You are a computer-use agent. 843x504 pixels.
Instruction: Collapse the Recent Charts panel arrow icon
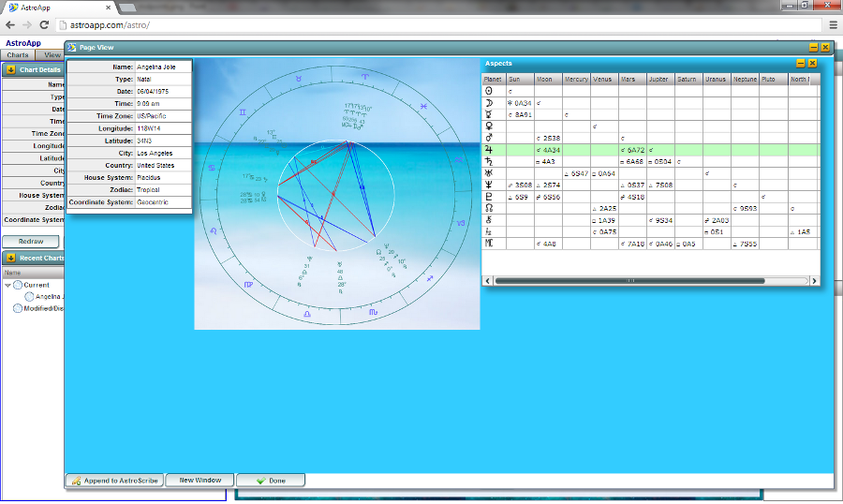pos(10,258)
